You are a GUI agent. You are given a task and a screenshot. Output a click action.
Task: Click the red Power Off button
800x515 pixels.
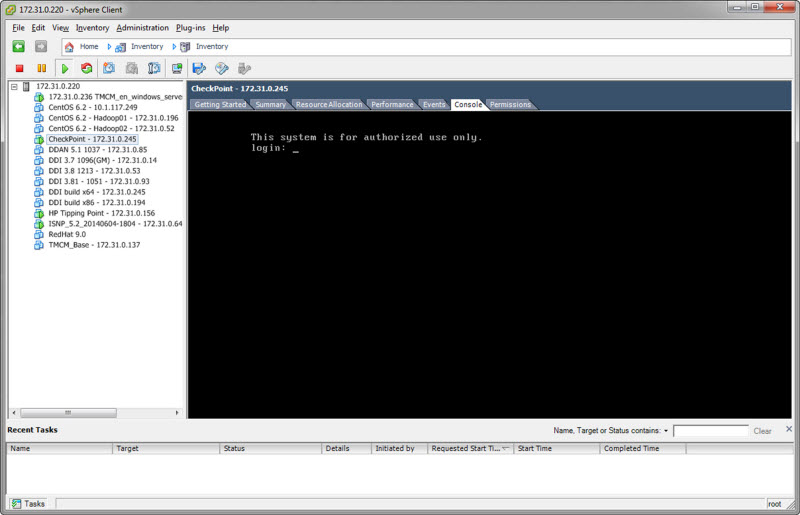(x=19, y=68)
